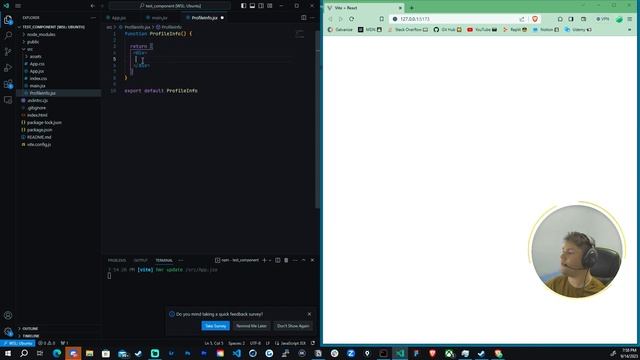Split the terminal pane

click(278, 260)
